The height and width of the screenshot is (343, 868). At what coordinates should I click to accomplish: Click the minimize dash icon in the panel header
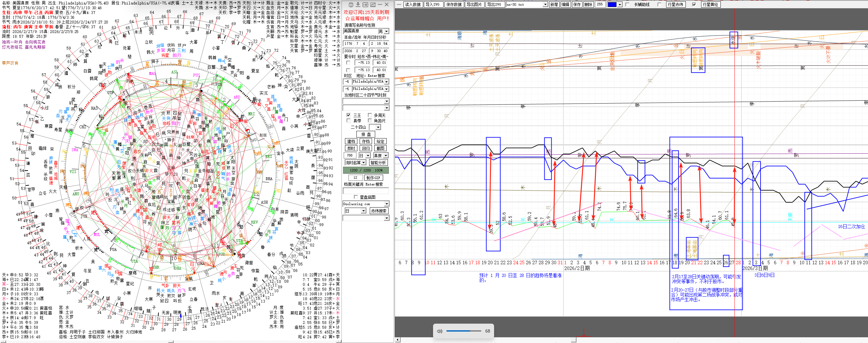point(380,4)
